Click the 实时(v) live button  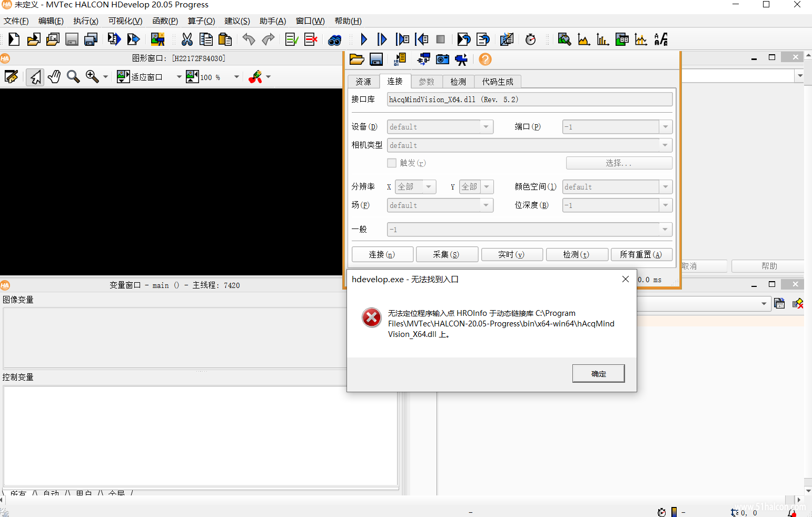[511, 255]
